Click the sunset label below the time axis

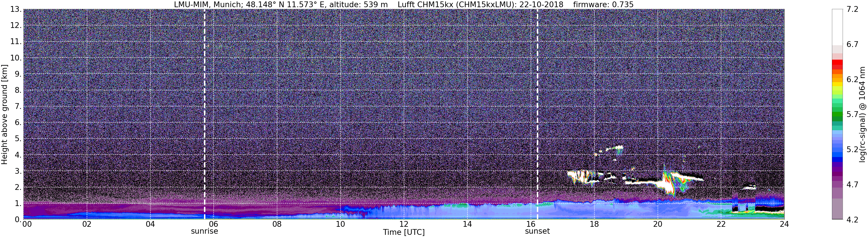pyautogui.click(x=537, y=231)
